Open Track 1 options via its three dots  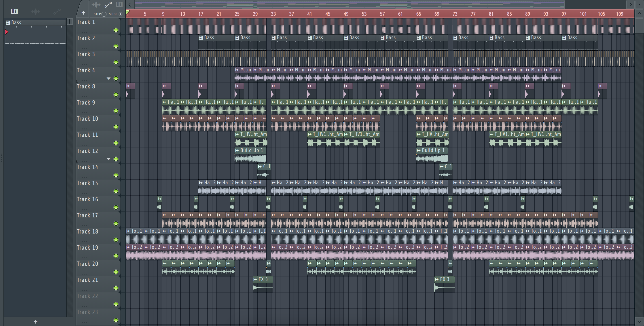pyautogui.click(x=85, y=32)
